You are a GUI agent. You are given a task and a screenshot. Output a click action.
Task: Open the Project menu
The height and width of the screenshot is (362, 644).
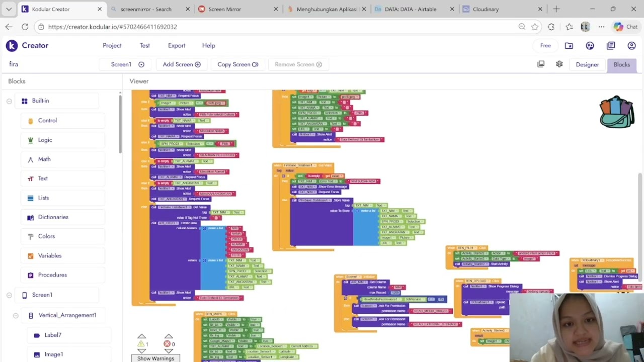tap(112, 45)
